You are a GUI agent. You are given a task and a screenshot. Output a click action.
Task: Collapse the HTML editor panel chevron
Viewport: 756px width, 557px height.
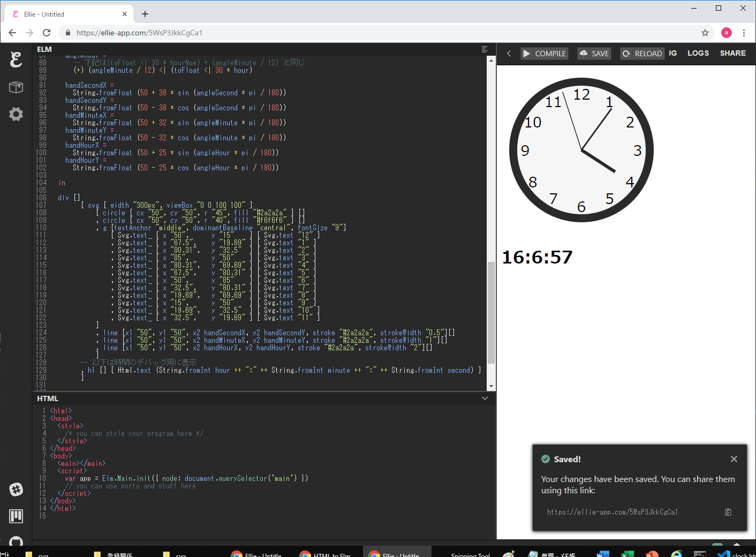point(485,398)
